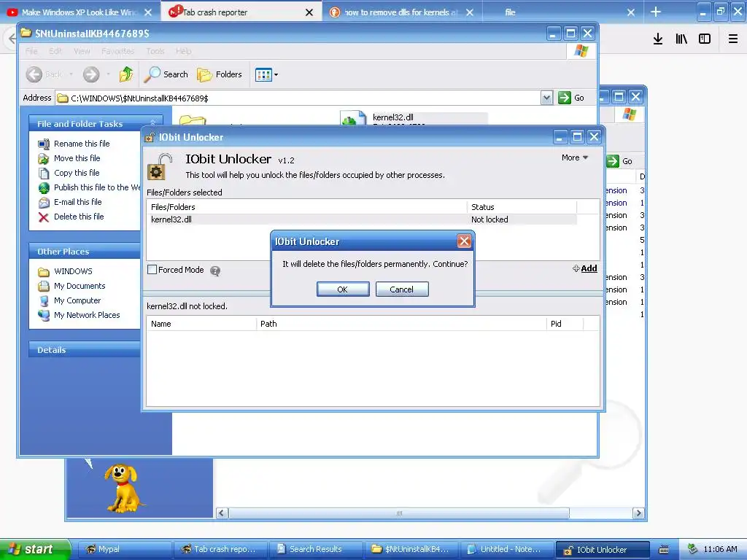Click the Other Places panel header
This screenshot has width=747, height=560.
tap(85, 252)
